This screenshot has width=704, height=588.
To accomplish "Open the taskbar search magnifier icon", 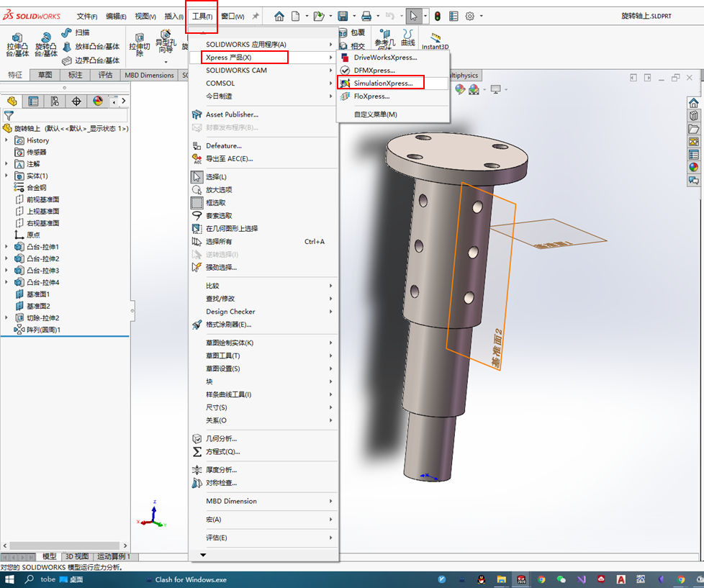I will 29,579.
